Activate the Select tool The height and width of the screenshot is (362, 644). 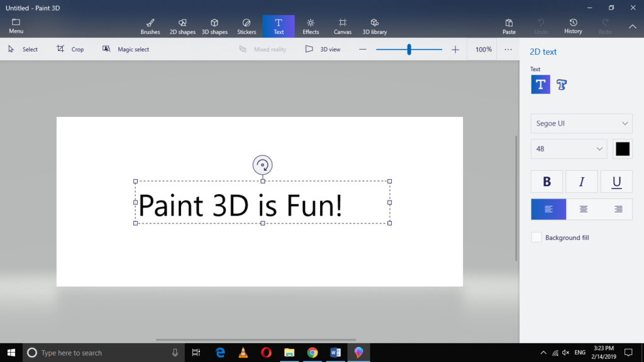coord(23,49)
